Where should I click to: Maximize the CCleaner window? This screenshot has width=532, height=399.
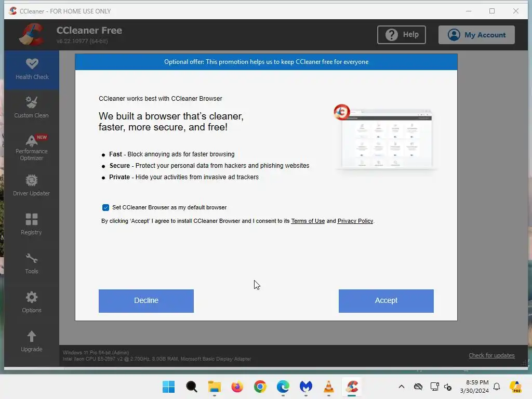click(x=492, y=11)
